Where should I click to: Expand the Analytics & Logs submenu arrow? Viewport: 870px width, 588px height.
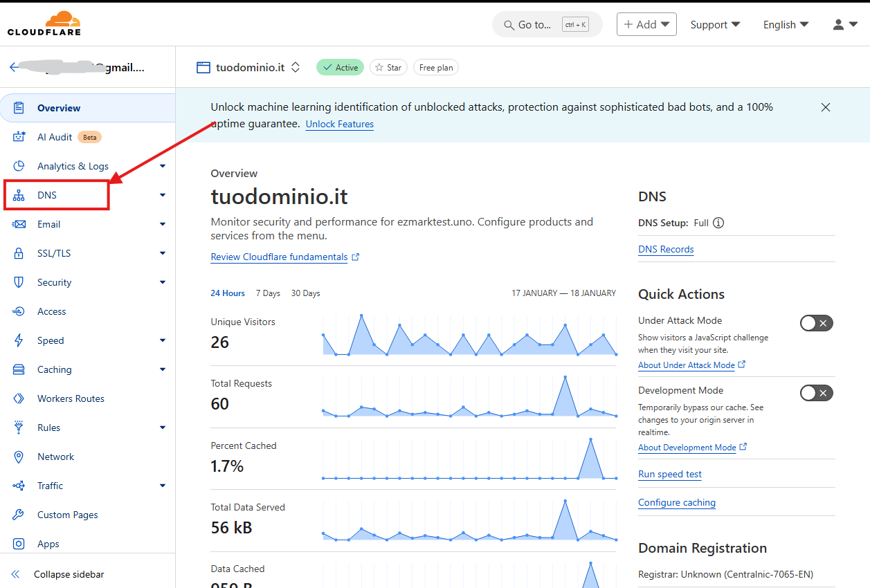pyautogui.click(x=162, y=166)
